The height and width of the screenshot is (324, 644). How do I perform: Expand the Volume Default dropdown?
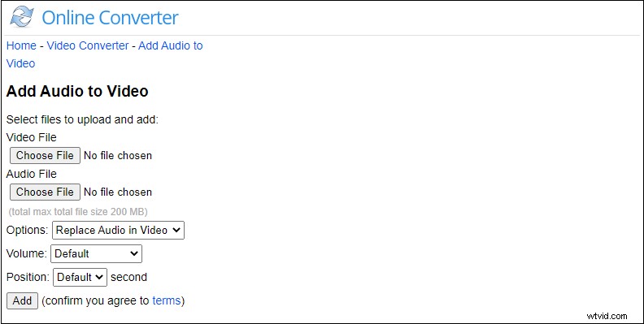(x=96, y=253)
